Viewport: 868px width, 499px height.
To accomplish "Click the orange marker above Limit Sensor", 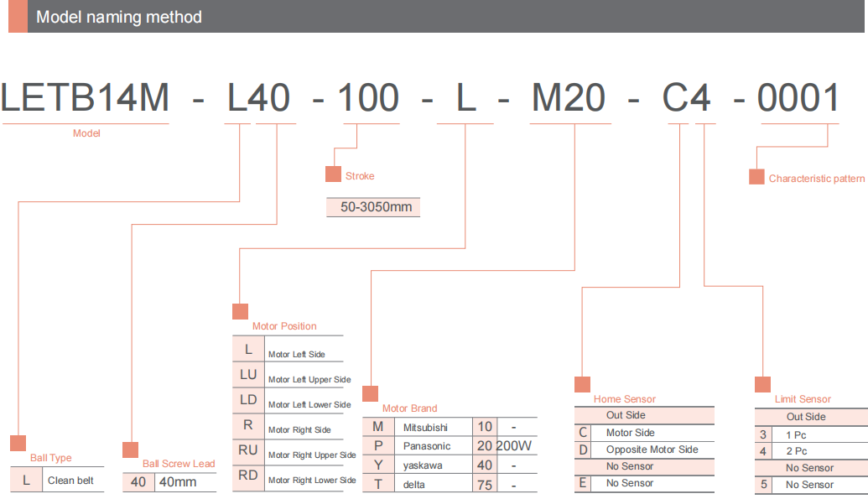I will tap(762, 384).
